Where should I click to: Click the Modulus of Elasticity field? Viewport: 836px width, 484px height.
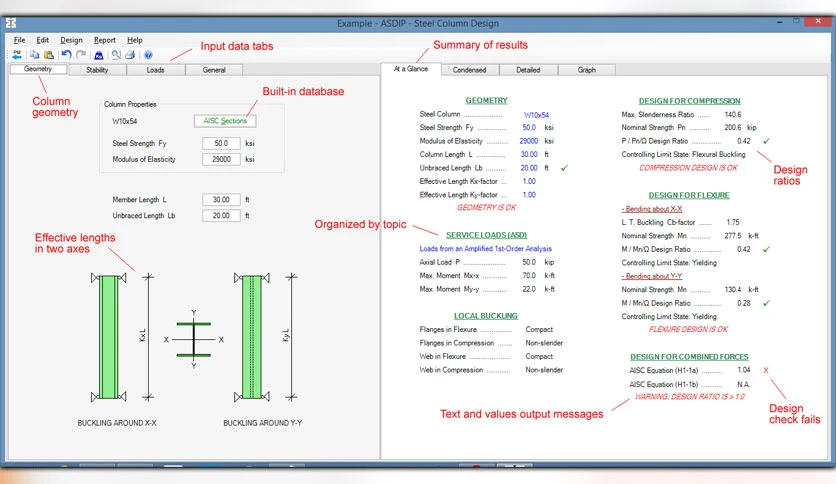click(221, 159)
